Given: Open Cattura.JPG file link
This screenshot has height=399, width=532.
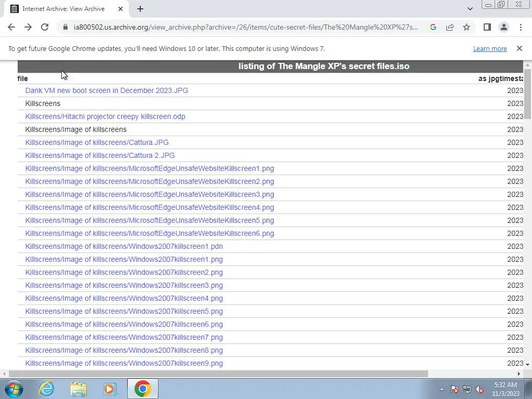Looking at the screenshot, I should (x=97, y=142).
